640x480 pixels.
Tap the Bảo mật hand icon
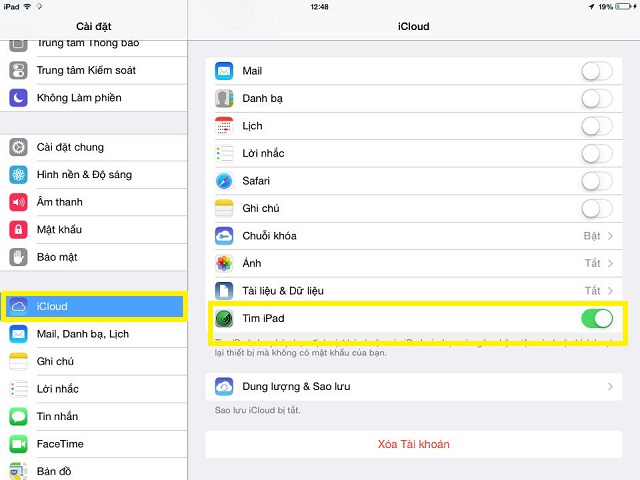coord(18,257)
